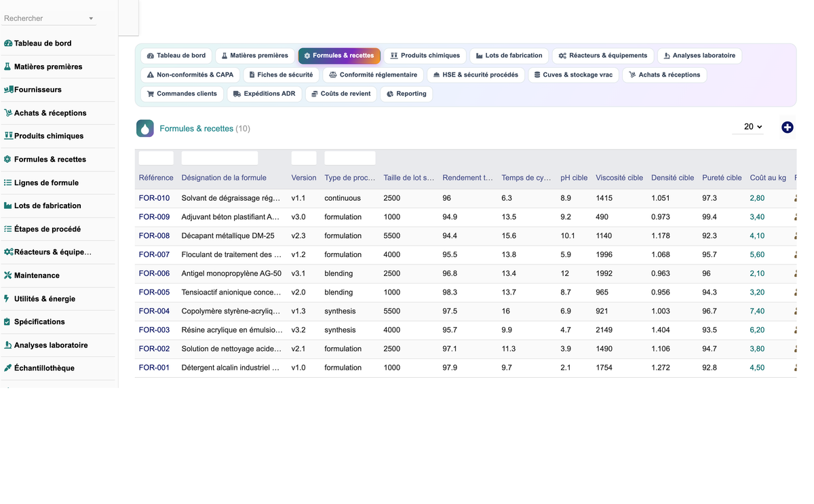
Task: Click the Version filter input field
Action: pyautogui.click(x=304, y=158)
